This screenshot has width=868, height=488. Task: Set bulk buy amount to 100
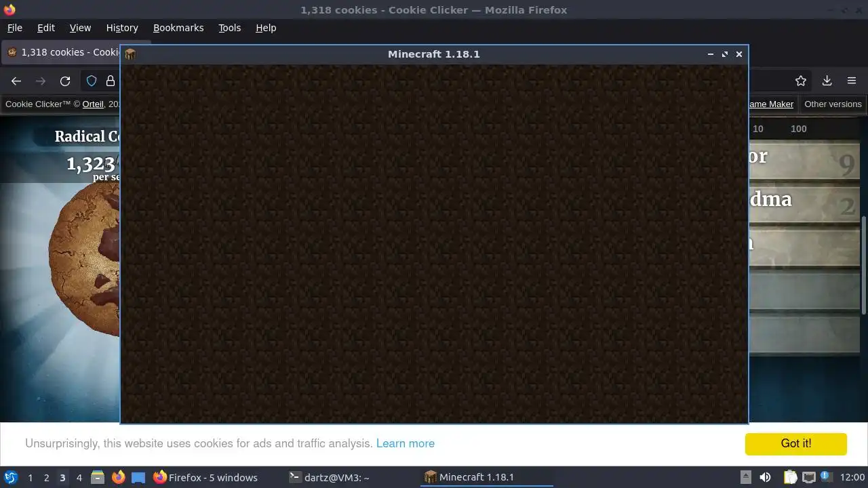[798, 129]
